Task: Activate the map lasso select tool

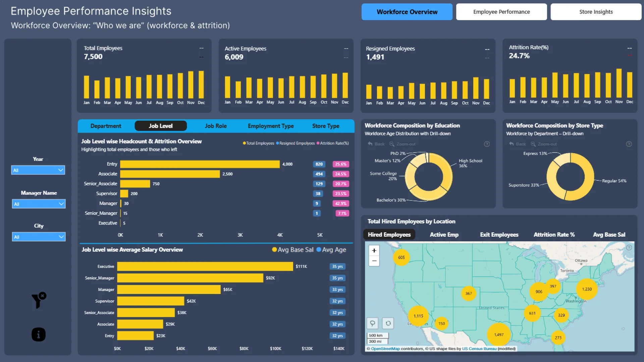Action: coord(372,323)
